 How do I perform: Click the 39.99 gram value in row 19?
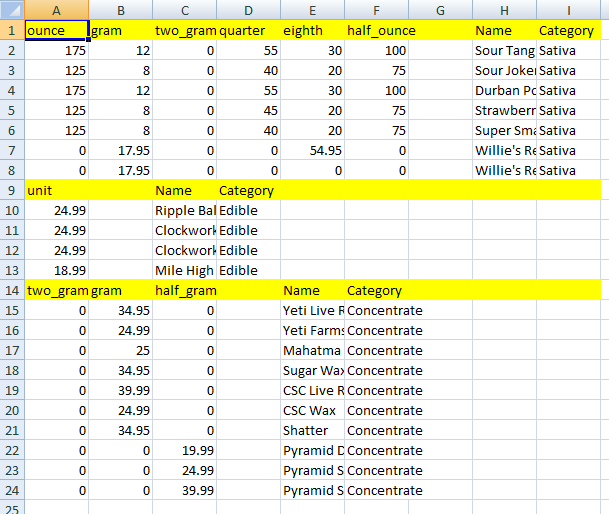[x=121, y=390]
